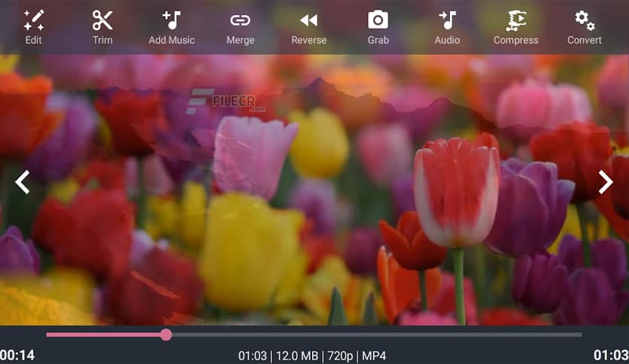Go to previous video with left chevron
The image size is (629, 364).
[23, 182]
